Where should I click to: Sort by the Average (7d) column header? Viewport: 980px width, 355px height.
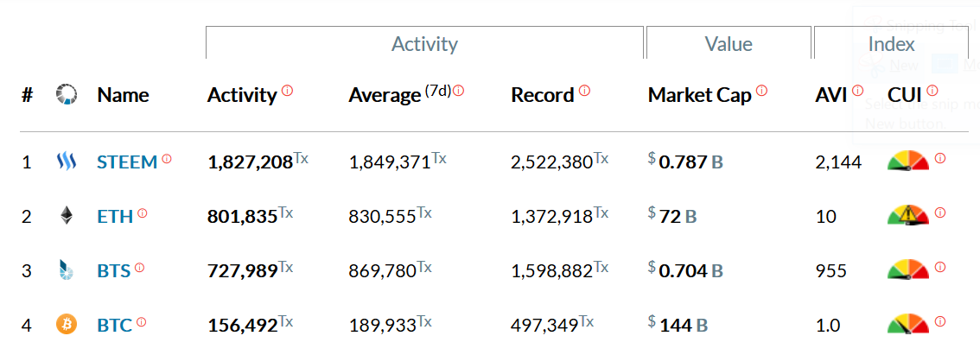(400, 95)
